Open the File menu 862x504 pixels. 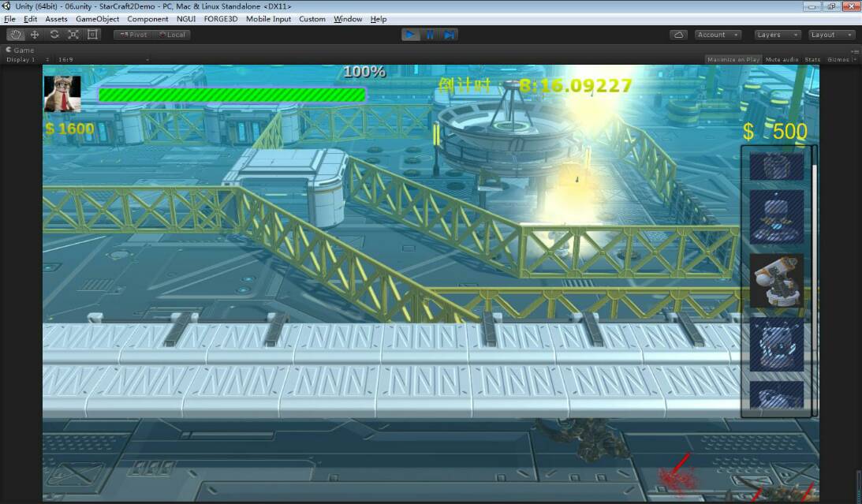10,19
